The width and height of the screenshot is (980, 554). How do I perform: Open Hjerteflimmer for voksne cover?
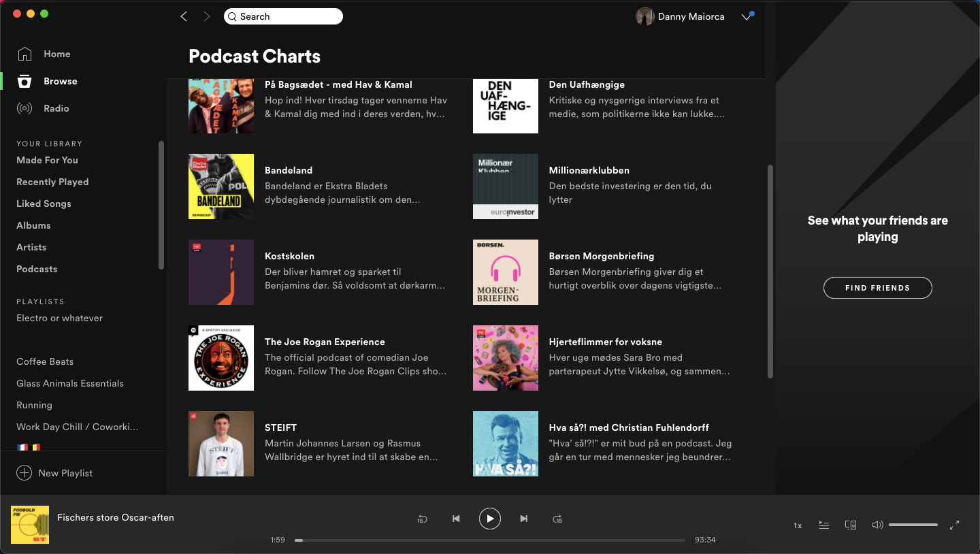pos(506,358)
